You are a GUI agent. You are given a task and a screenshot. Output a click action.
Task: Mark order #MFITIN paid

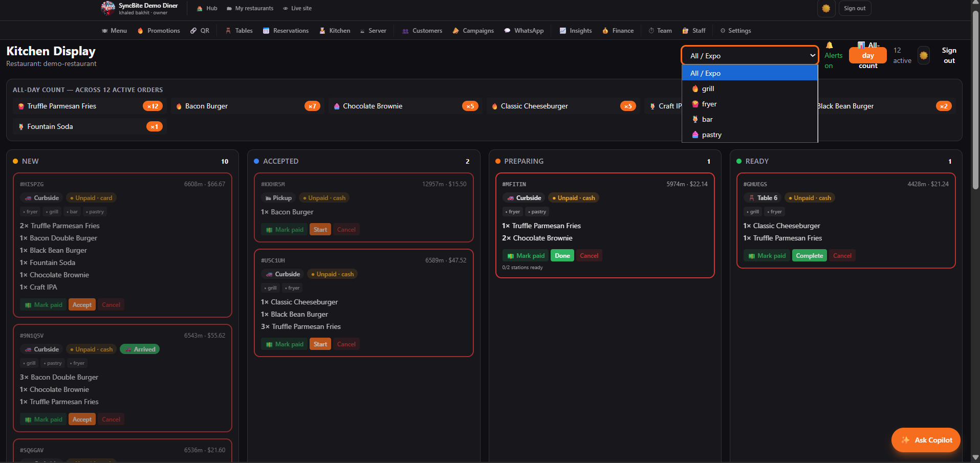pos(526,256)
